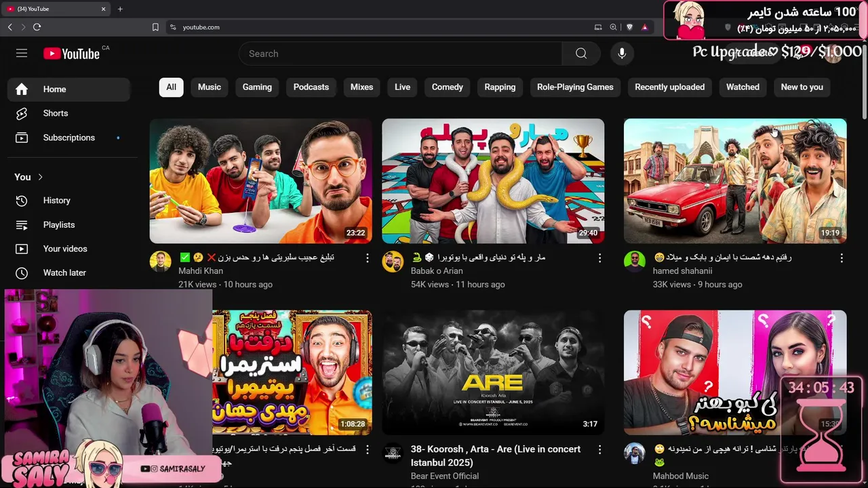Open Subscriptions from the sidebar

[x=68, y=138]
